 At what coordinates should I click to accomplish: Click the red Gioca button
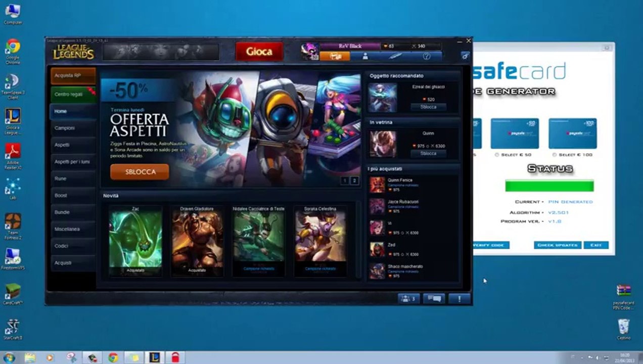pos(259,52)
